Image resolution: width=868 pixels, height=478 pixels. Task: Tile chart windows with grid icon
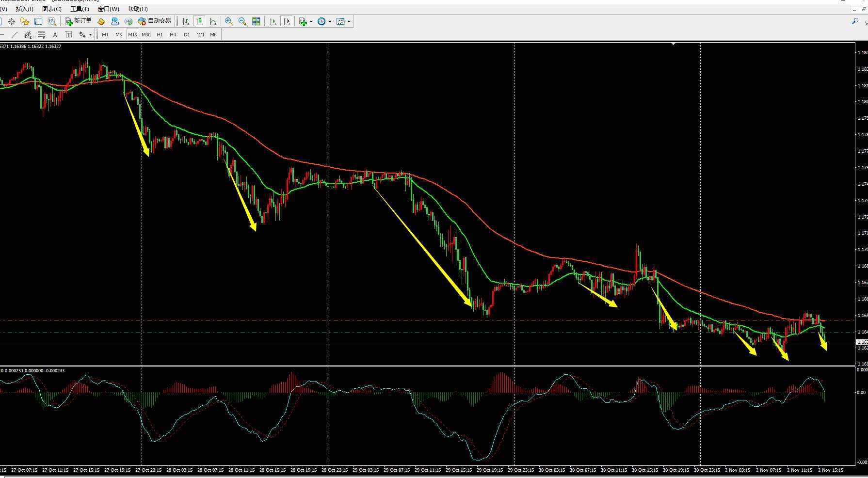tap(256, 21)
